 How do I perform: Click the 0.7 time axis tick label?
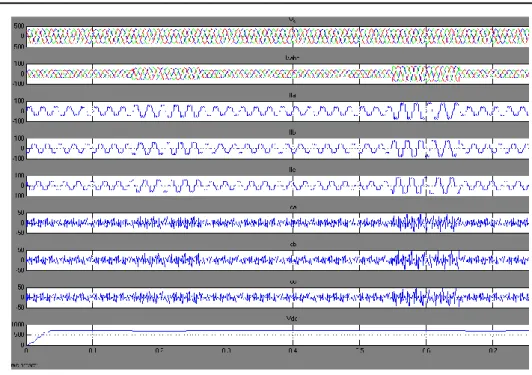(x=493, y=350)
